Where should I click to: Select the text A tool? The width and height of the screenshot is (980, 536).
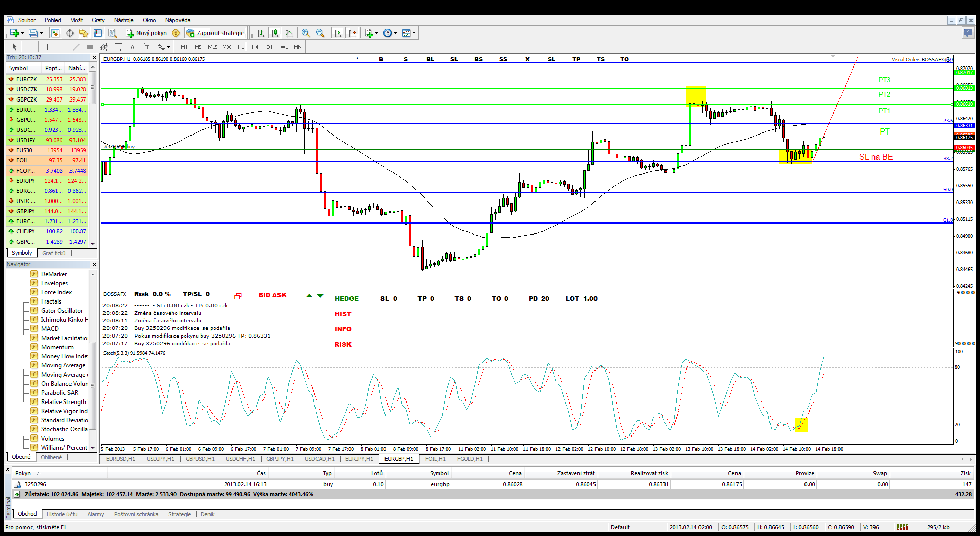[132, 47]
